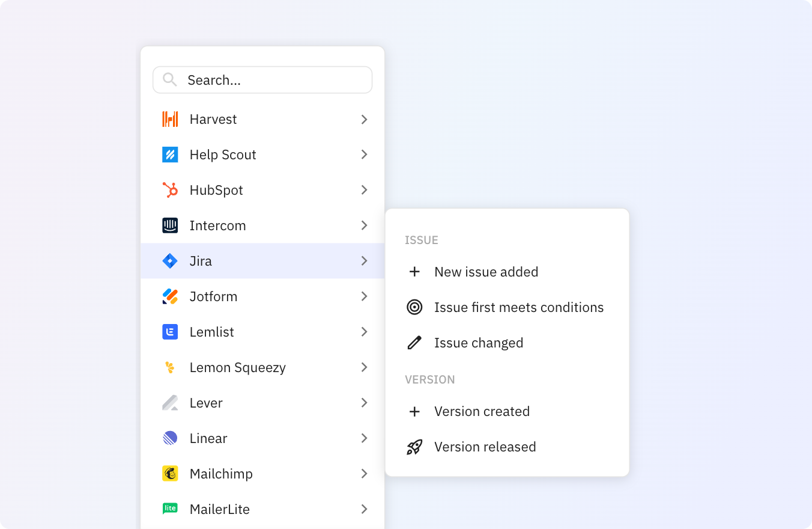Click the Linear logo icon
This screenshot has width=812, height=529.
(170, 438)
